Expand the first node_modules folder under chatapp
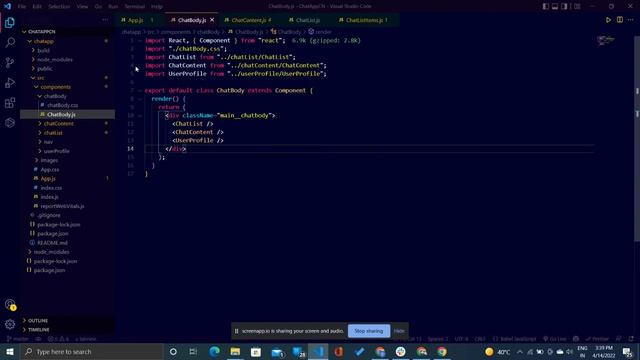 (55, 60)
